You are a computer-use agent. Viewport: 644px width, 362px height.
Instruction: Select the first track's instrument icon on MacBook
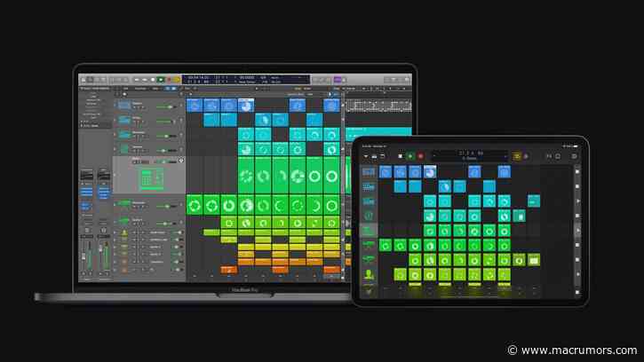(x=124, y=106)
